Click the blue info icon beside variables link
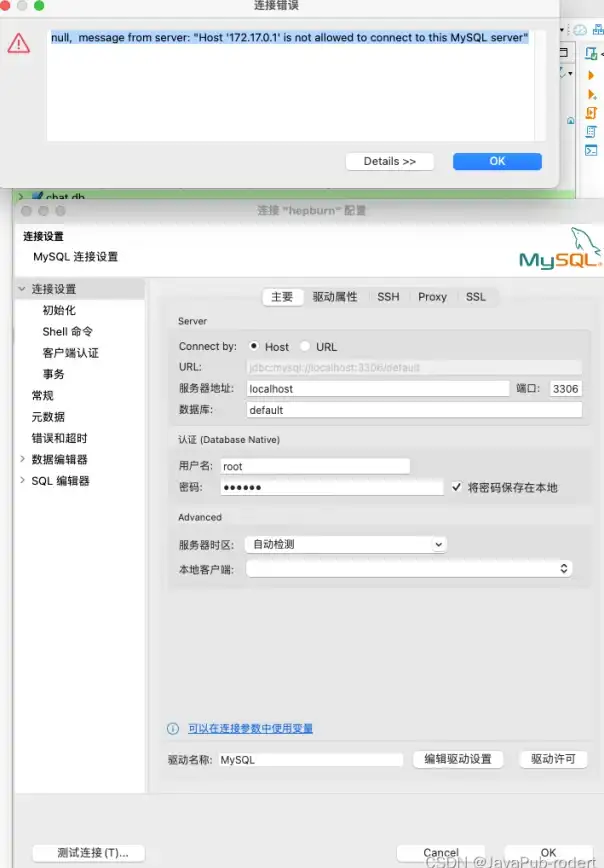The height and width of the screenshot is (868, 604). (173, 728)
